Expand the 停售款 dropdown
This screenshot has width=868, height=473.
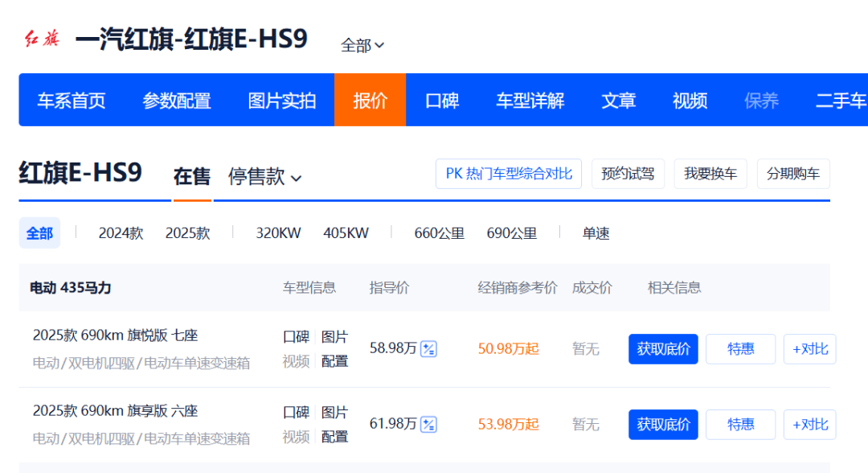click(x=264, y=177)
